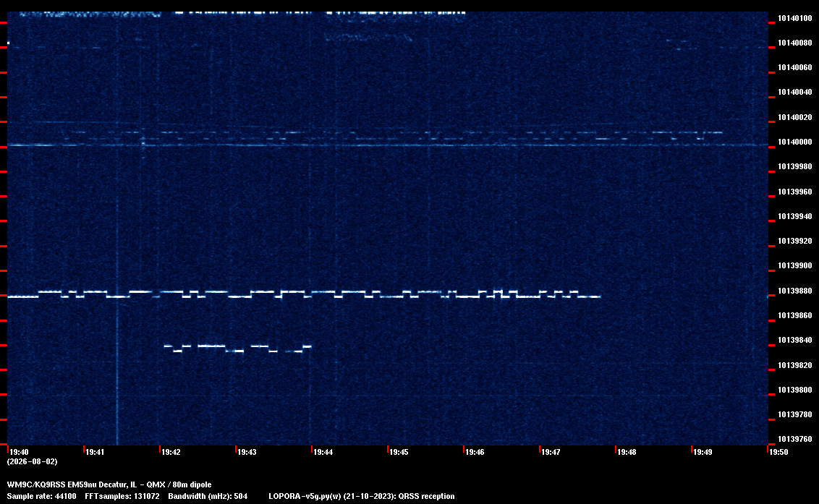The image size is (819, 504).
Task: Click the 10140060 frequency scale value
Action: 794,67
